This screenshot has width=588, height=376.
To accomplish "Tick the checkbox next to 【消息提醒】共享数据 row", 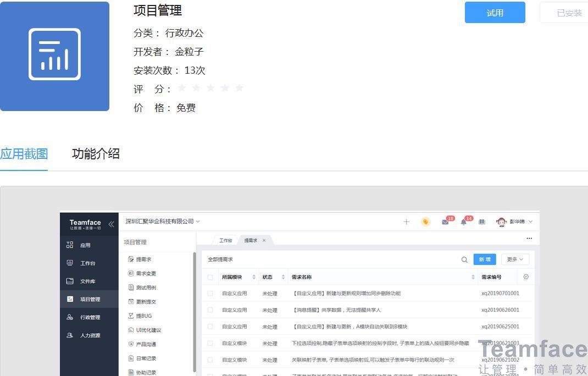I will point(210,309).
